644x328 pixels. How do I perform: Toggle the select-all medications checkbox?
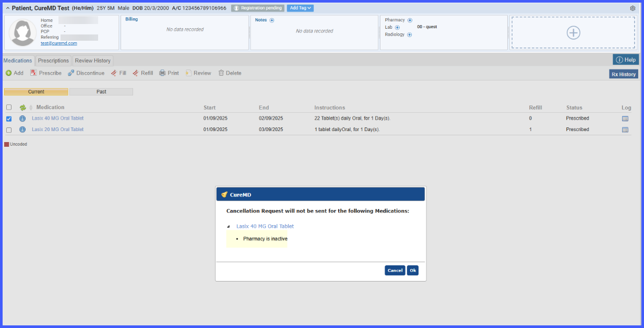(x=9, y=107)
